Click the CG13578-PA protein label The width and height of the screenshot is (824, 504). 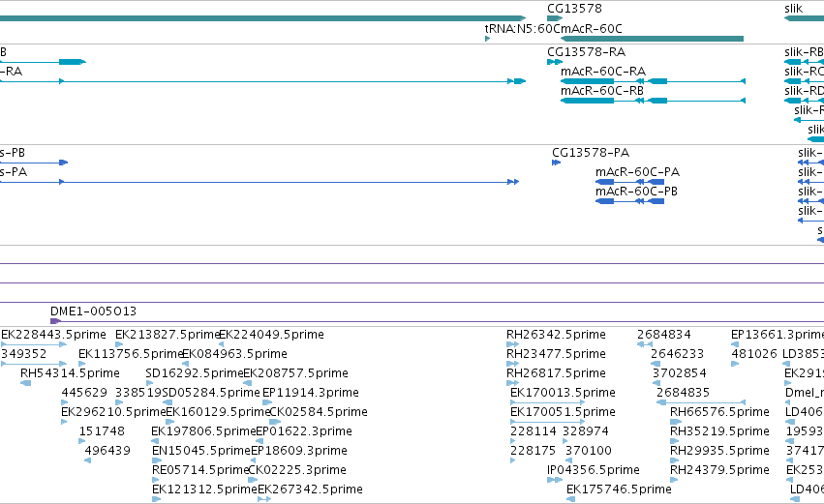[x=590, y=153]
